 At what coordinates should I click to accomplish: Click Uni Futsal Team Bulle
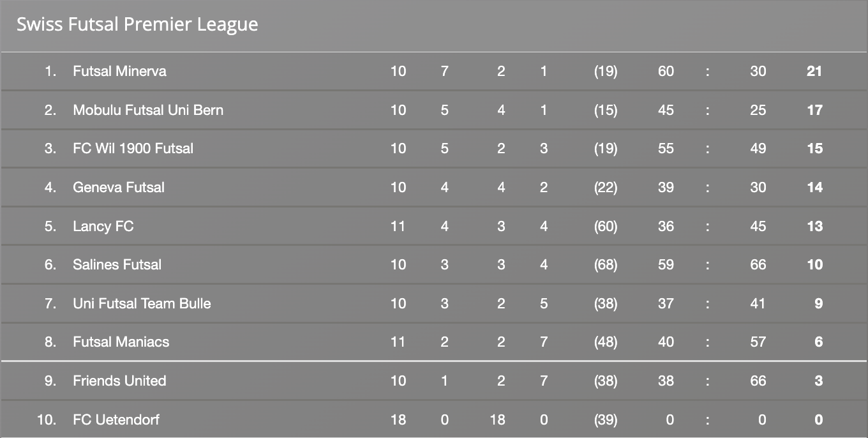tap(142, 303)
